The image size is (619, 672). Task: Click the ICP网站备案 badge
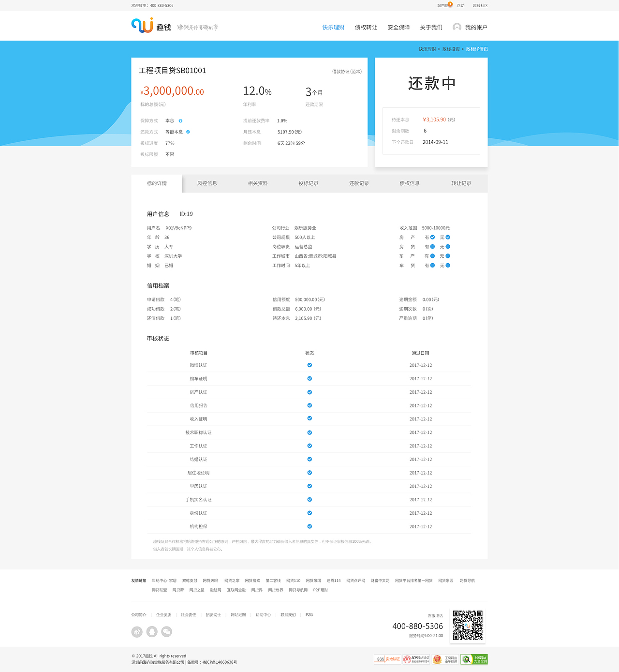click(415, 659)
